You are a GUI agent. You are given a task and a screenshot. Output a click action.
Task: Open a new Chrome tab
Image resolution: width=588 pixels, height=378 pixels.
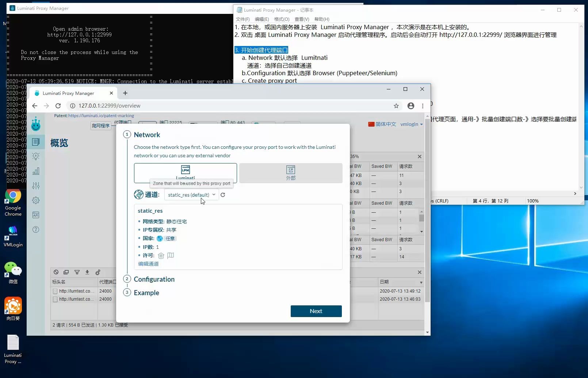(x=125, y=93)
